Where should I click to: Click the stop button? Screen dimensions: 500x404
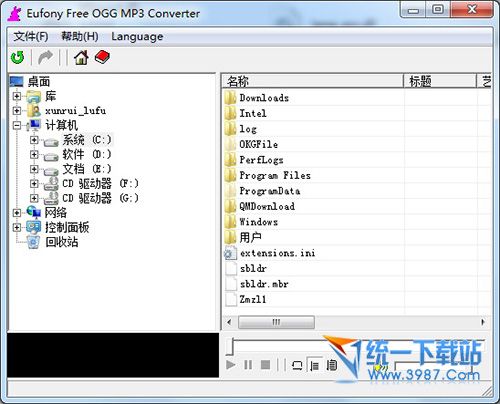point(265,365)
